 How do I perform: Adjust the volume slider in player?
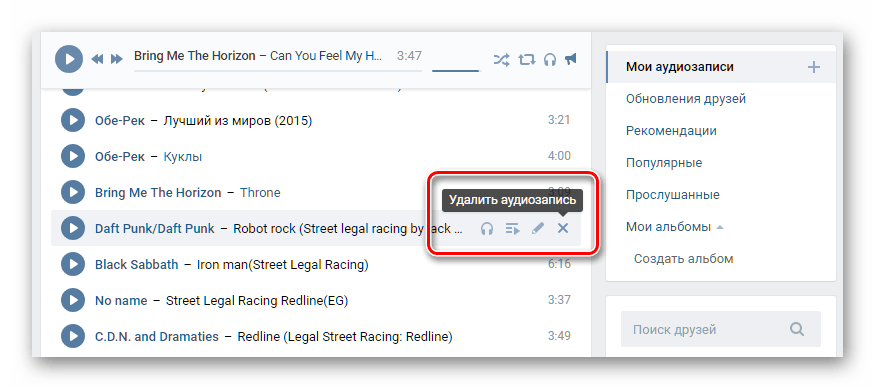[456, 70]
